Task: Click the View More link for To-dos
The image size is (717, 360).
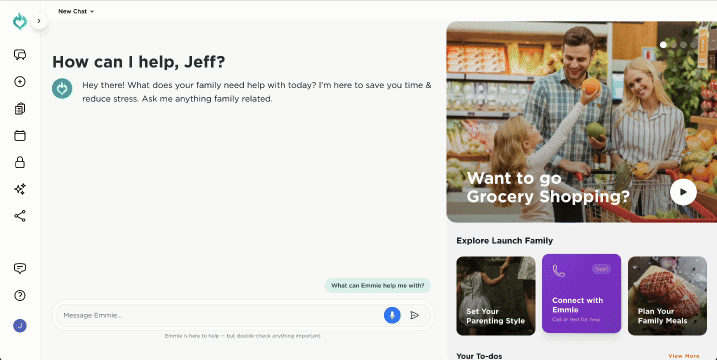Action: 684,356
